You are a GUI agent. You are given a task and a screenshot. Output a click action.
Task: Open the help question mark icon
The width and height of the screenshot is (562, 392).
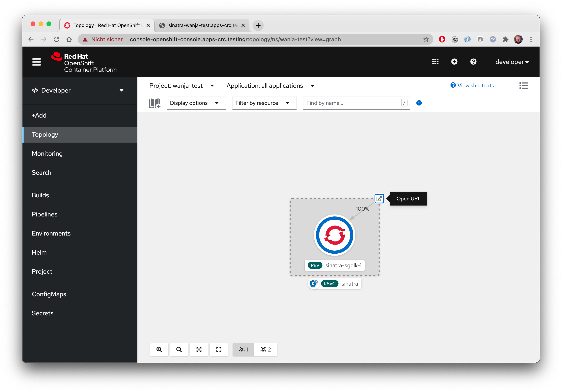click(473, 62)
